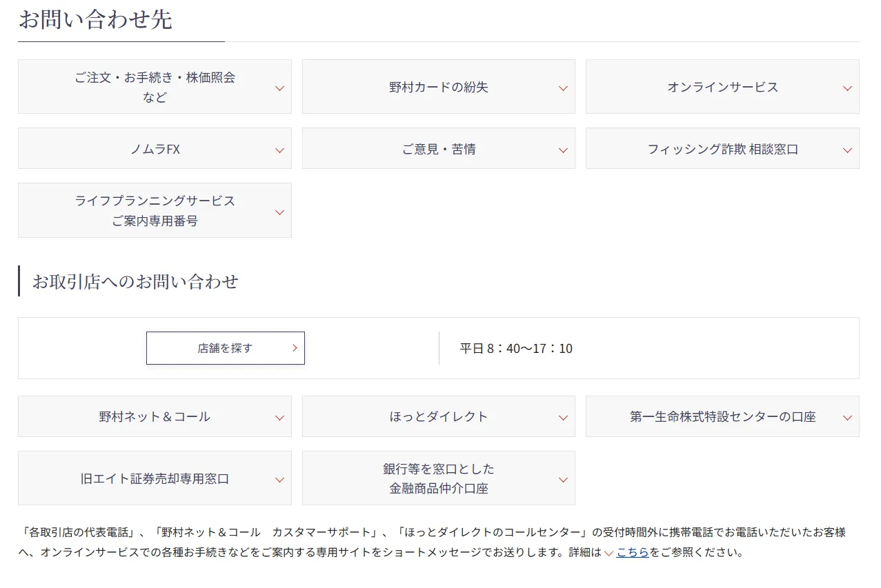Expand ほっとダイレクト section

coord(438,416)
